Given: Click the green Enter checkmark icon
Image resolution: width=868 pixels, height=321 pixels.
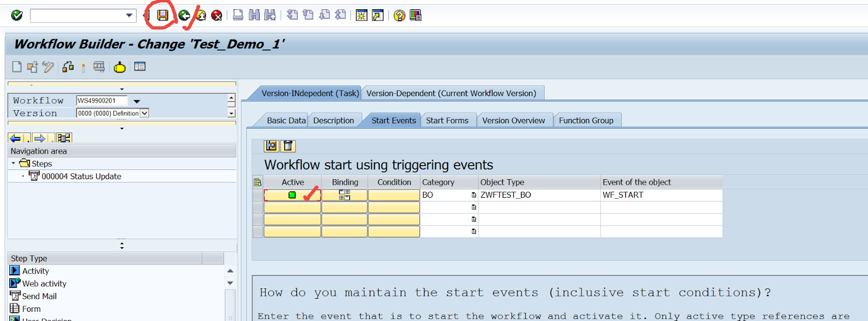Looking at the screenshot, I should click(17, 15).
